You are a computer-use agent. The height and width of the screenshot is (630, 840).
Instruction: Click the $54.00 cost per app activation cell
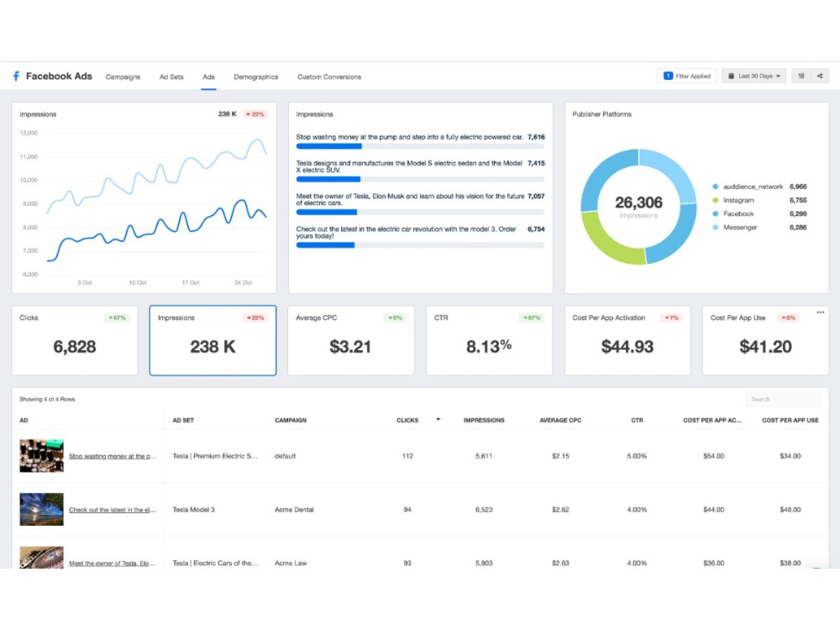click(713, 456)
